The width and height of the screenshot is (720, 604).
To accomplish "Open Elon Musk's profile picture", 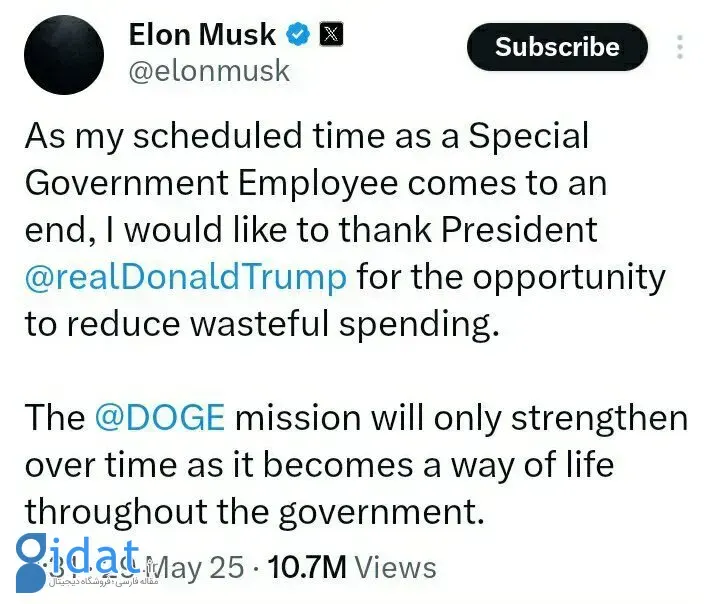I will tap(64, 55).
